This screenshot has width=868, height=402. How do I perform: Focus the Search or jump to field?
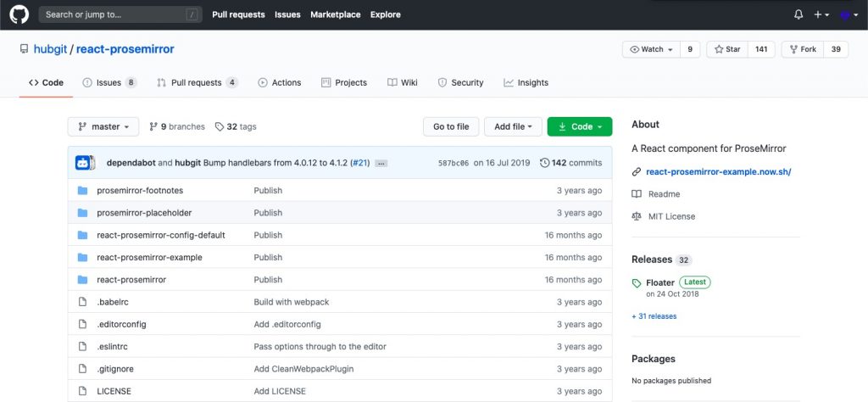120,15
